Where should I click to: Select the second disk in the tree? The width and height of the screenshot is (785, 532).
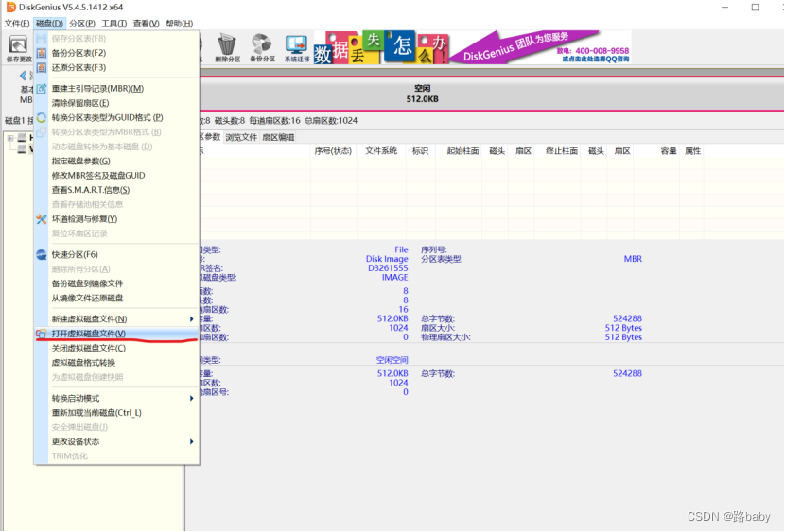click(x=25, y=149)
